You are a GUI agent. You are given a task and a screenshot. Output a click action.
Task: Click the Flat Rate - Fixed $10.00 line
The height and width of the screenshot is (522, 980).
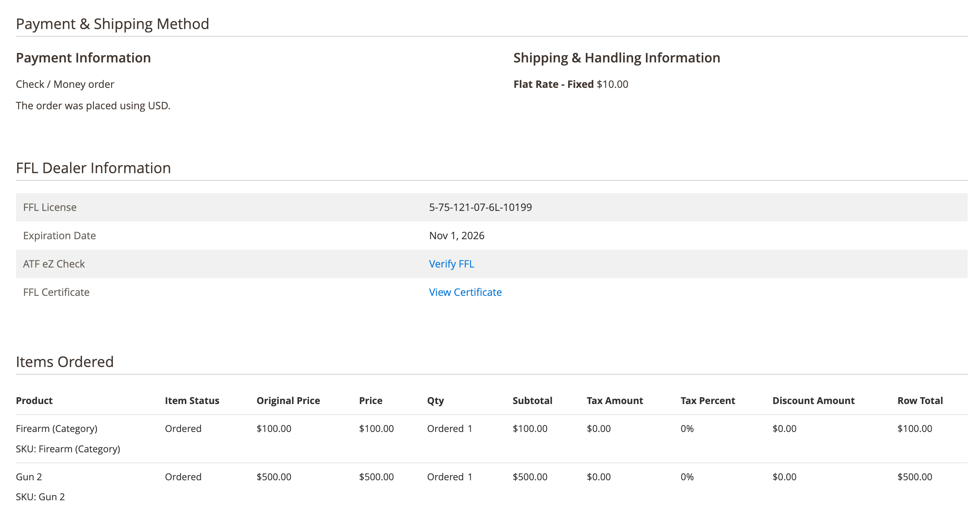[571, 84]
